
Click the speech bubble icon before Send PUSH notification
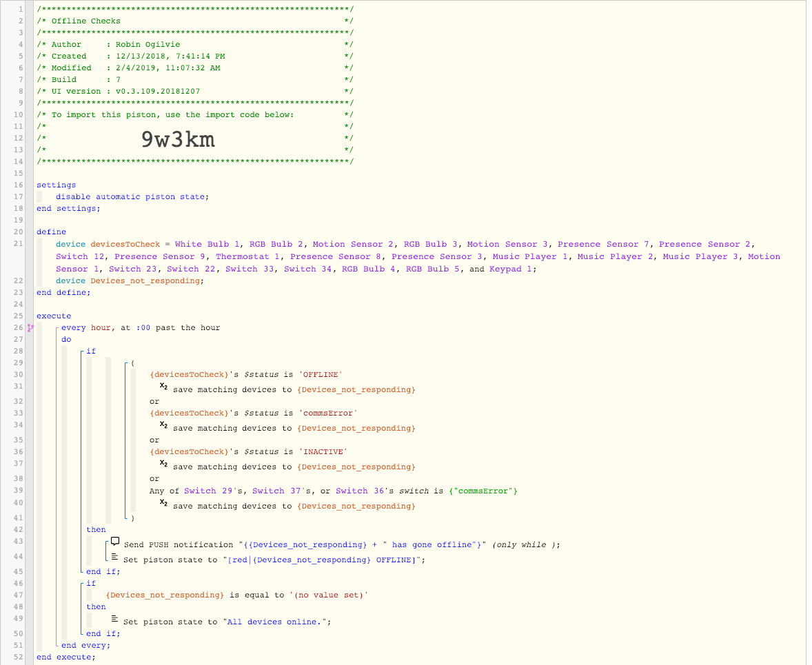click(x=115, y=542)
